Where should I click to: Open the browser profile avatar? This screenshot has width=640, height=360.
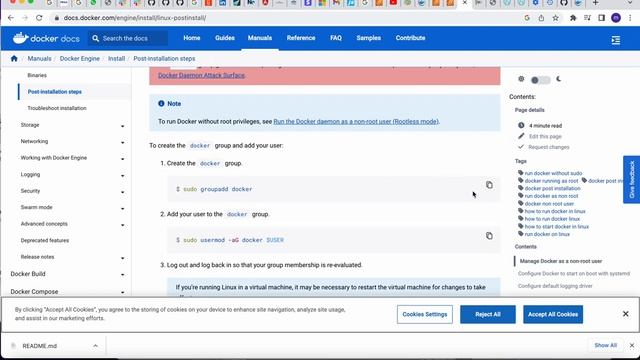tap(616, 18)
